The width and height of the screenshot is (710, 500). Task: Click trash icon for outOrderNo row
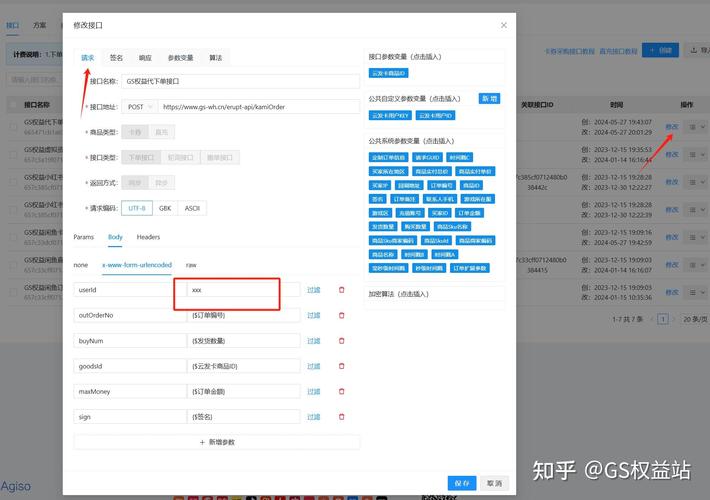(x=341, y=315)
